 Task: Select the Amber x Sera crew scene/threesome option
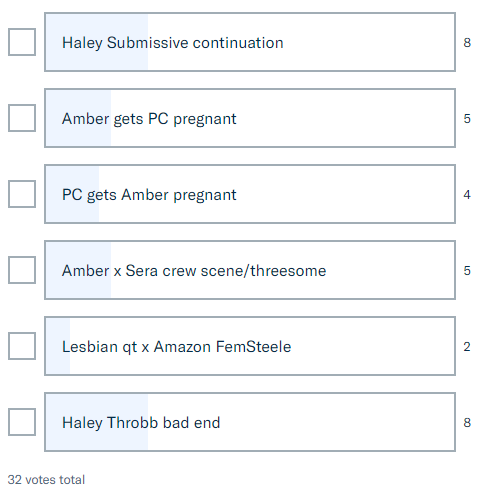(250, 270)
